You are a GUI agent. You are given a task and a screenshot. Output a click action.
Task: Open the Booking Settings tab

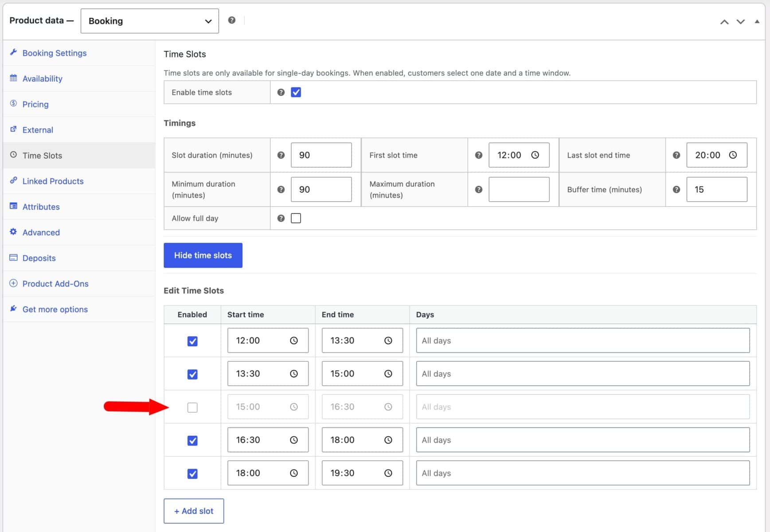(x=79, y=53)
